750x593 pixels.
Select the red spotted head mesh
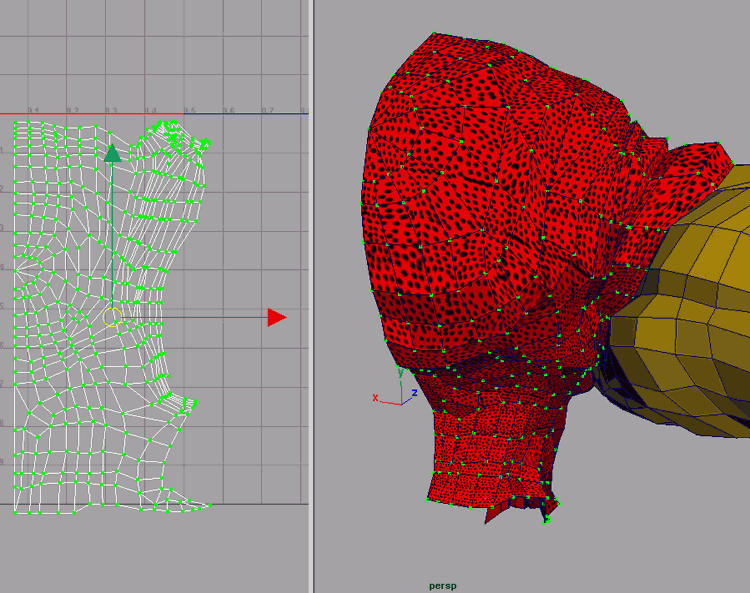pos(480,200)
